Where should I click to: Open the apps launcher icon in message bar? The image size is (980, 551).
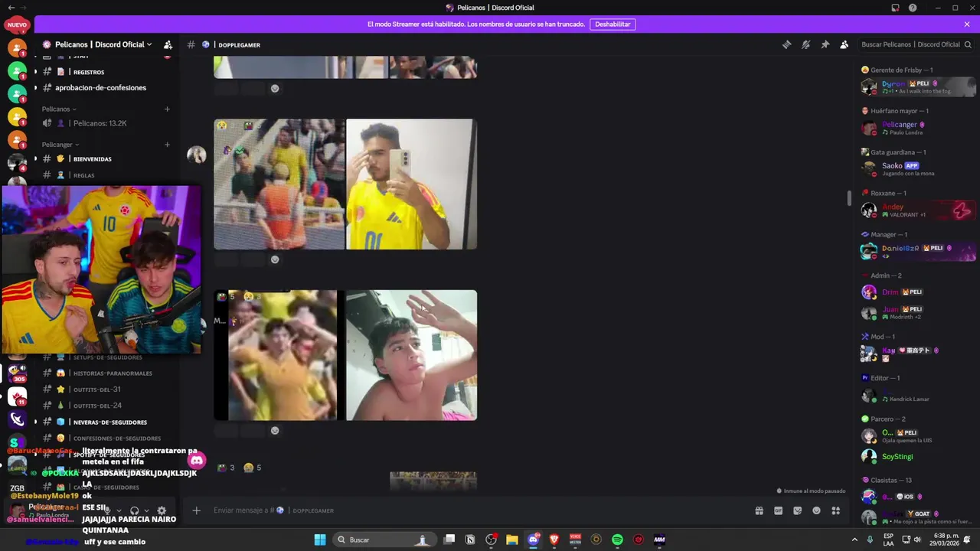click(835, 510)
